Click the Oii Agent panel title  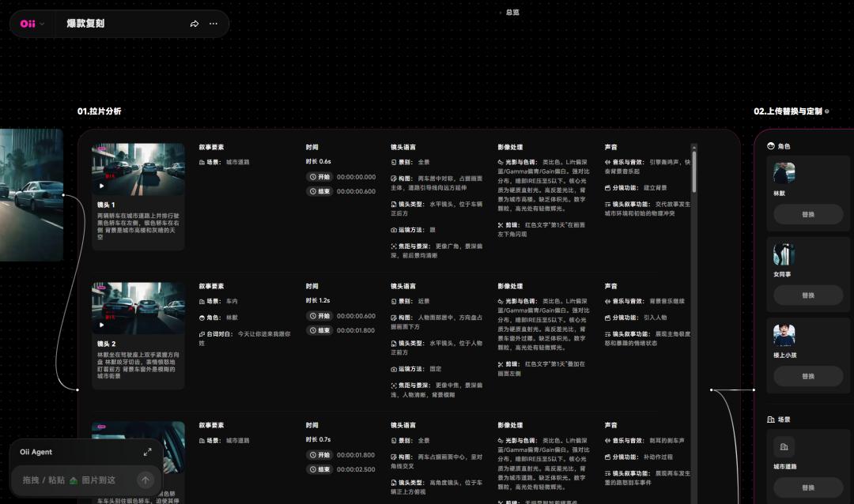click(x=36, y=452)
